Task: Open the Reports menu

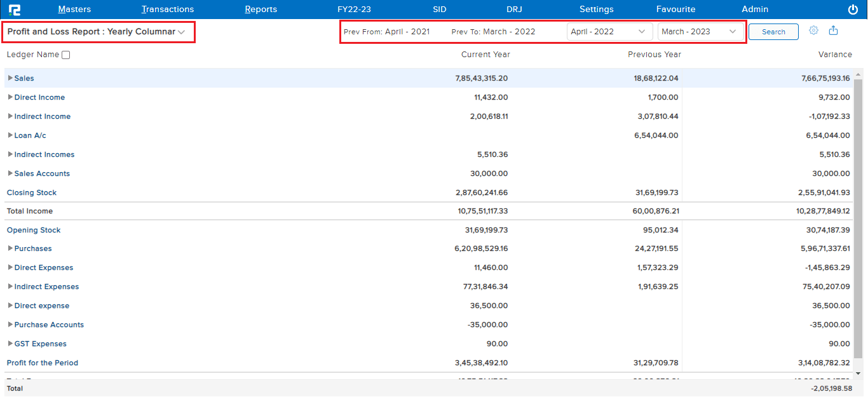Action: point(261,10)
